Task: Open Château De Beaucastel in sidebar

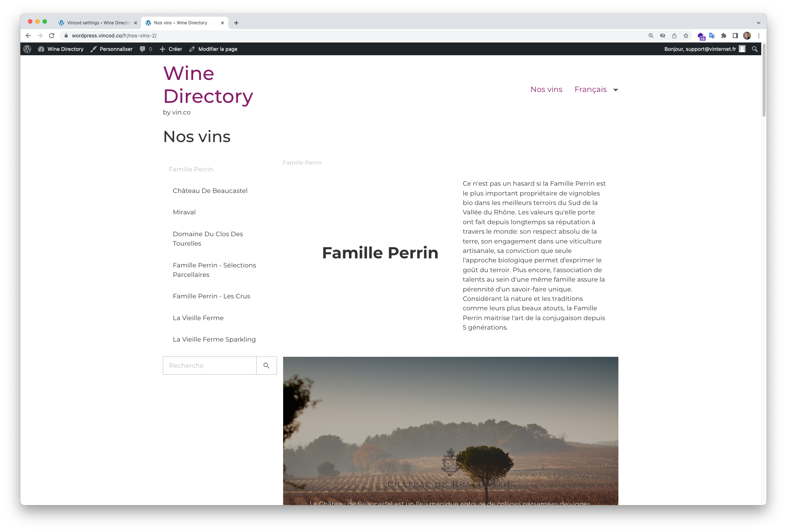Action: tap(210, 191)
